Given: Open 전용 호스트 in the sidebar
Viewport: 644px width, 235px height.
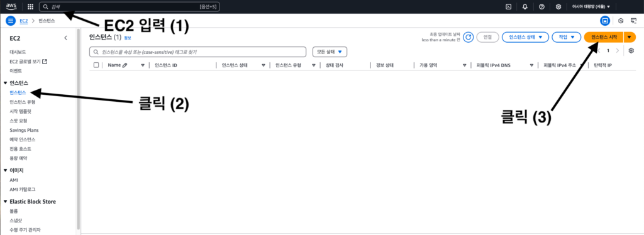Looking at the screenshot, I should pyautogui.click(x=20, y=149).
